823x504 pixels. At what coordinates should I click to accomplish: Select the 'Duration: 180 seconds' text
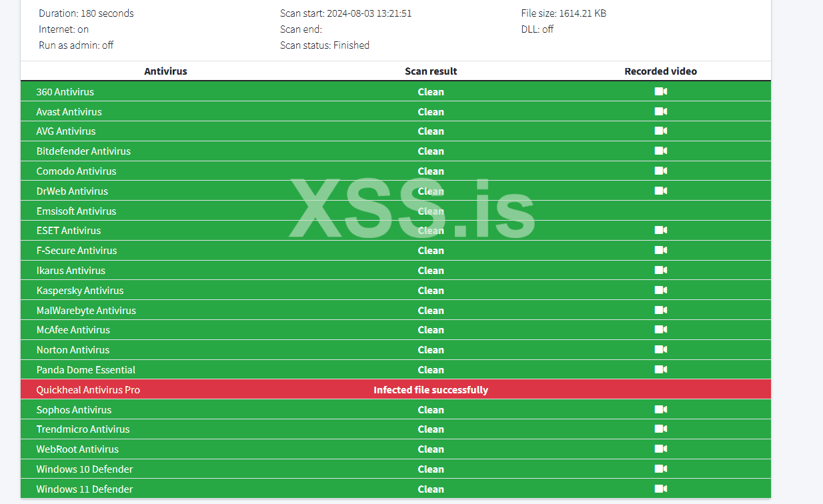coord(86,13)
